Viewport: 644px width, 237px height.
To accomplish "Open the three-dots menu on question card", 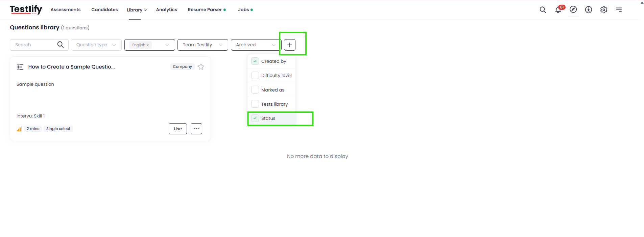I will coord(196,129).
